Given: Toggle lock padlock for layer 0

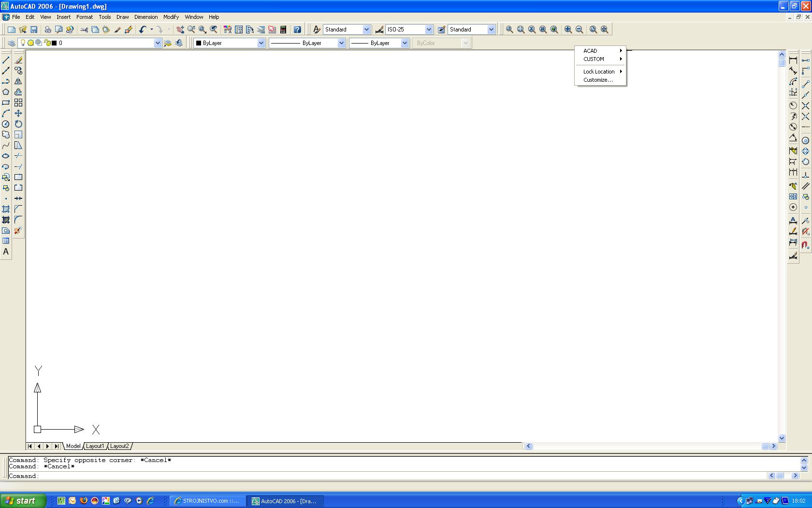Looking at the screenshot, I should pos(47,43).
